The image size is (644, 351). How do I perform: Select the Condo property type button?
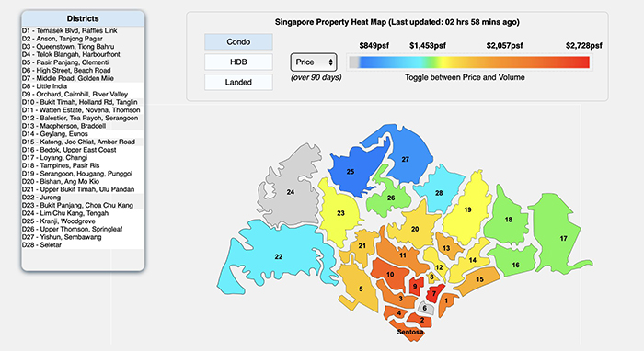[x=238, y=42]
